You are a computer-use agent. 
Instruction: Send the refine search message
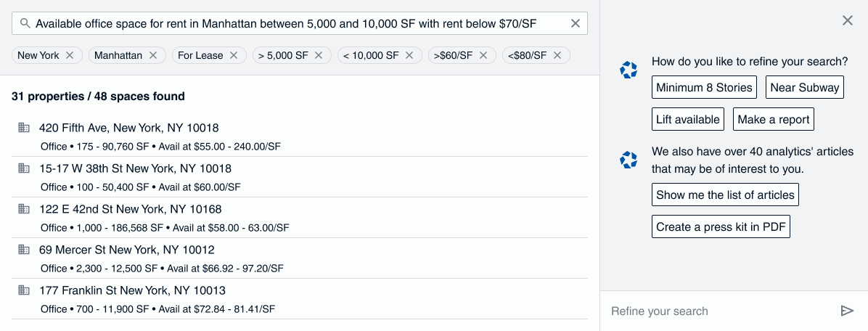tap(847, 311)
